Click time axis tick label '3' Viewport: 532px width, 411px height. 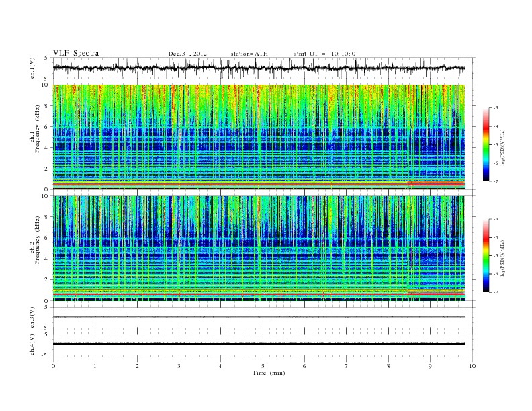click(x=179, y=366)
